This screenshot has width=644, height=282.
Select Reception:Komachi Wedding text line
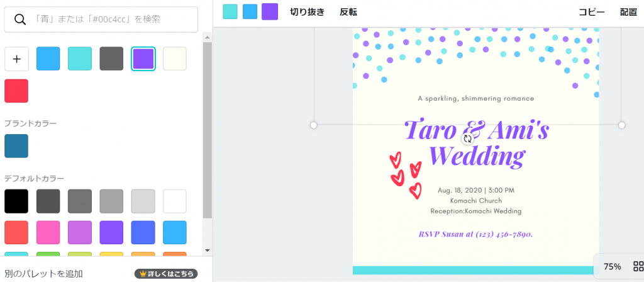(x=475, y=211)
